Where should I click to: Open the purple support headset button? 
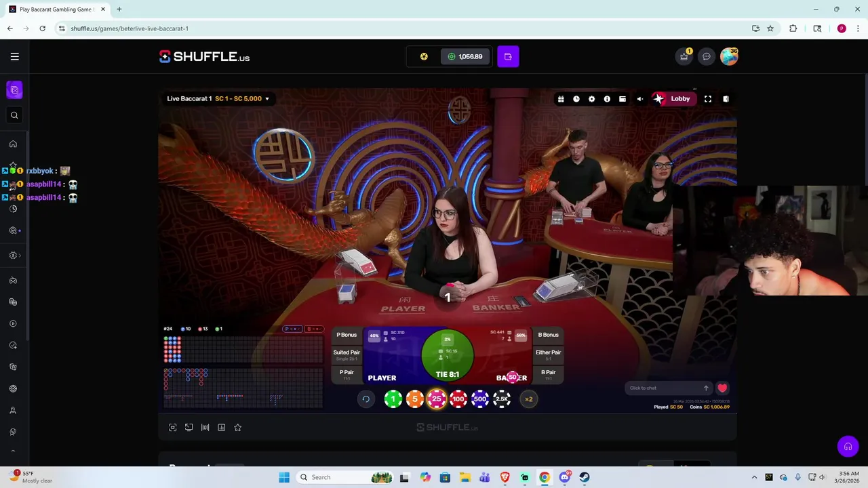[848, 447]
